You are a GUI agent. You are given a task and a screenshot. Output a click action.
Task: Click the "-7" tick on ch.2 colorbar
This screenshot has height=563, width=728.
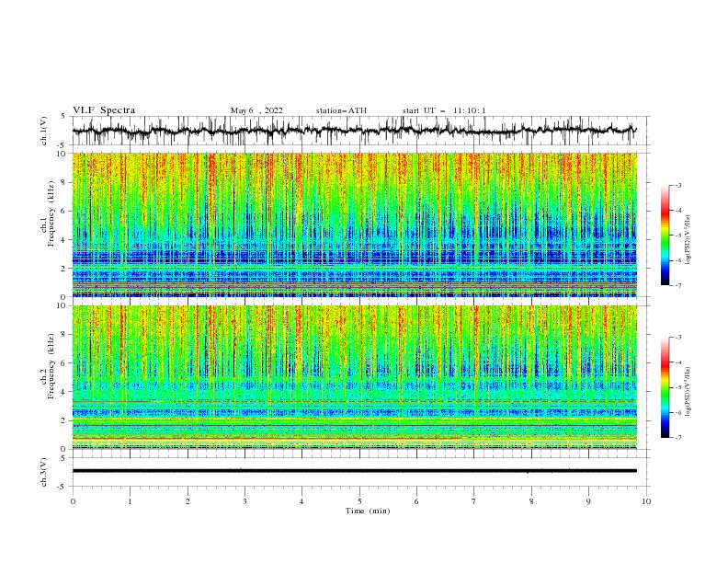tap(678, 438)
